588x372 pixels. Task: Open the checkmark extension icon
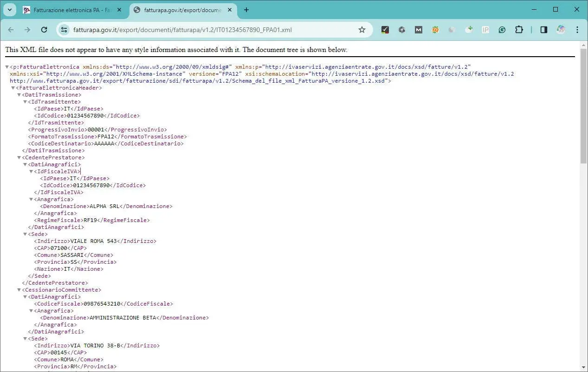(385, 30)
